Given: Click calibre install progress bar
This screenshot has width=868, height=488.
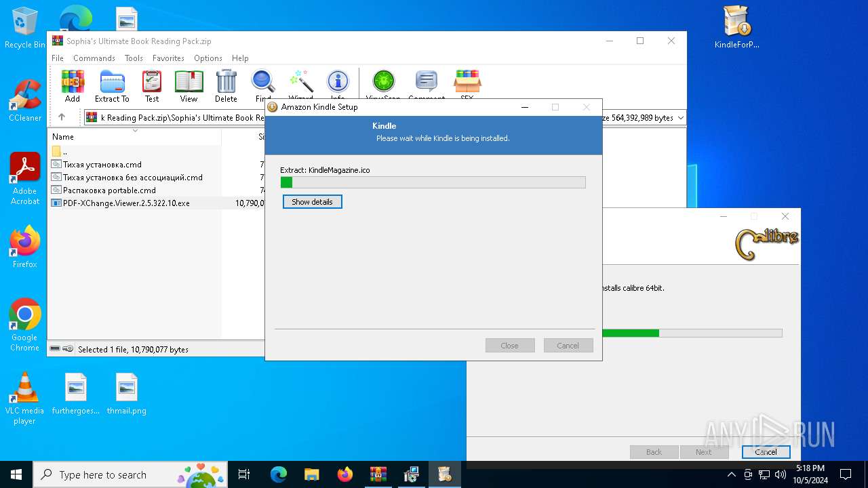Looking at the screenshot, I should 692,333.
